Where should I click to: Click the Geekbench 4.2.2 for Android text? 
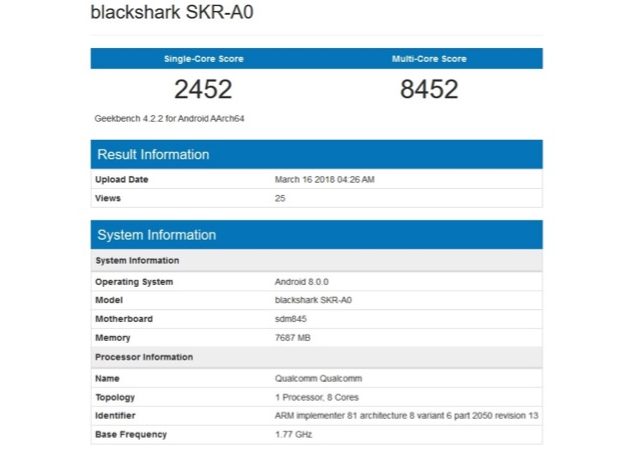click(169, 119)
